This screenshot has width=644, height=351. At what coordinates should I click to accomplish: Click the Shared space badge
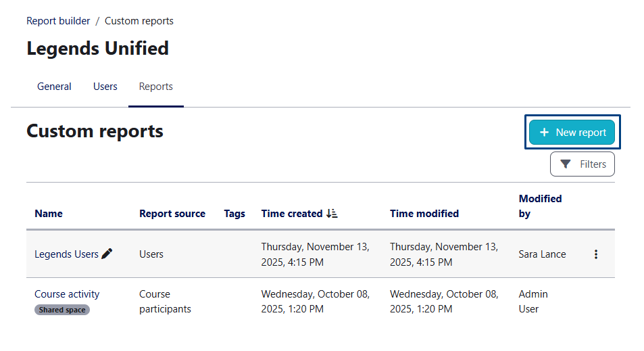pyautogui.click(x=62, y=310)
